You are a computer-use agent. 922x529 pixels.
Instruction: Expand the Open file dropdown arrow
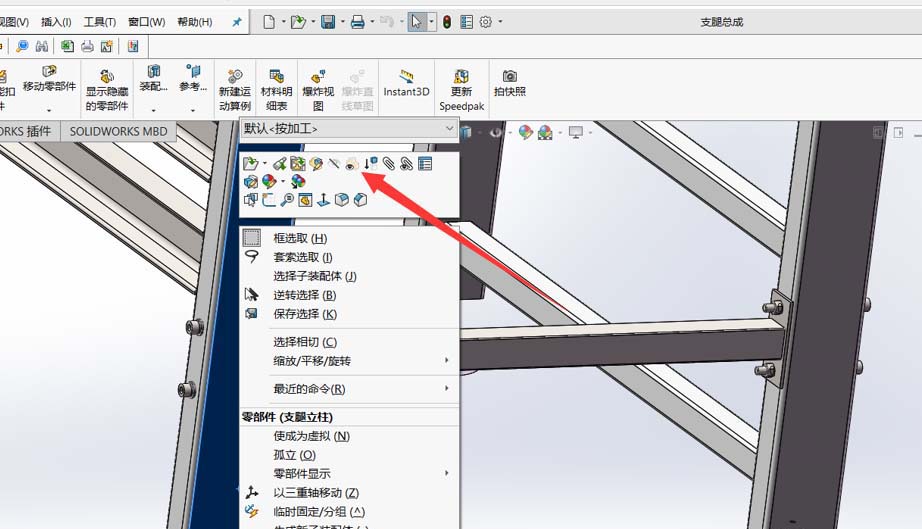(x=313, y=22)
